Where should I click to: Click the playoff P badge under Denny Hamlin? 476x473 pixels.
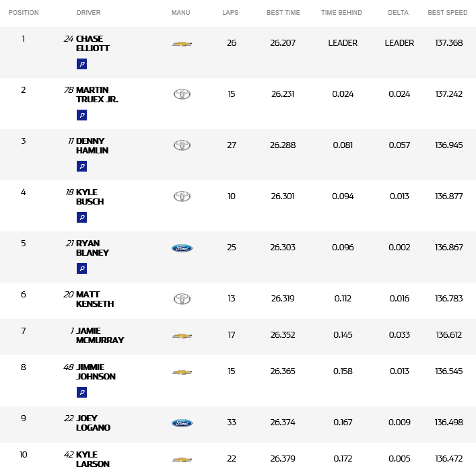81,166
